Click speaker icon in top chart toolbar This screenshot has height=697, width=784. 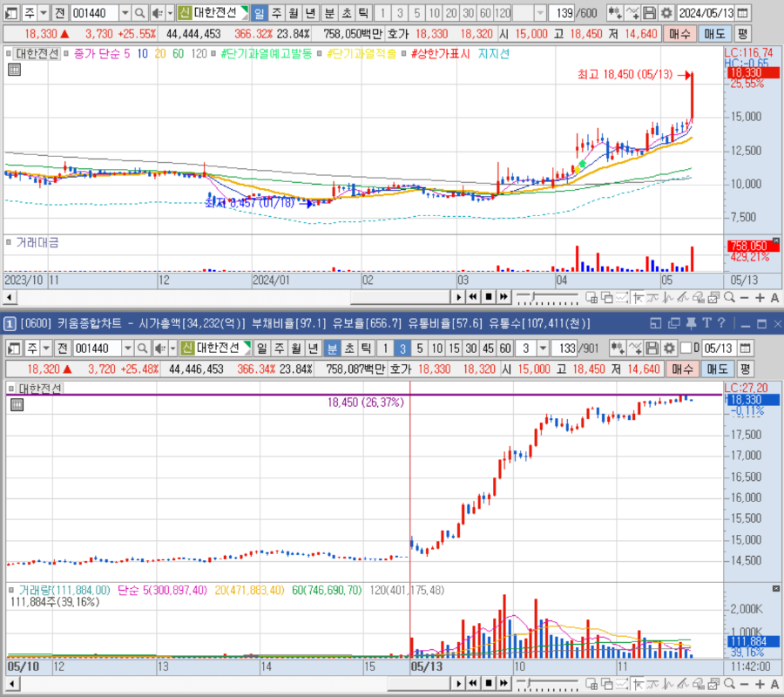tap(158, 12)
